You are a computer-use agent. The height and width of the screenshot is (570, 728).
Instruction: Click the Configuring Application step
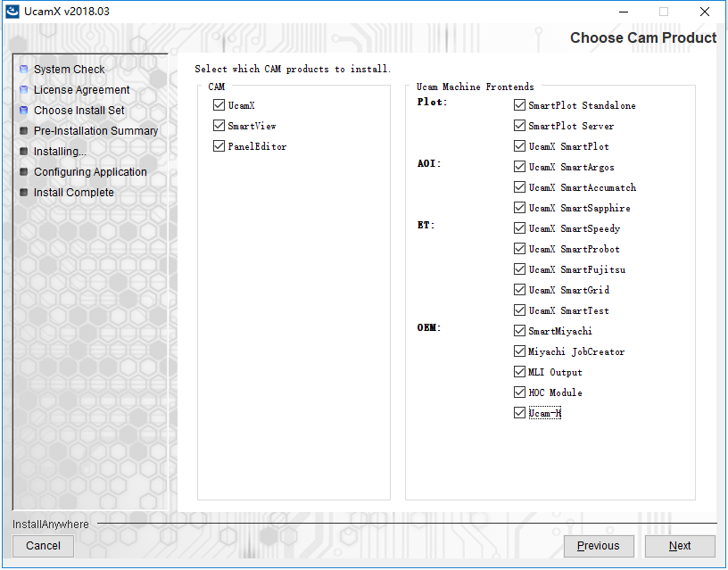90,172
